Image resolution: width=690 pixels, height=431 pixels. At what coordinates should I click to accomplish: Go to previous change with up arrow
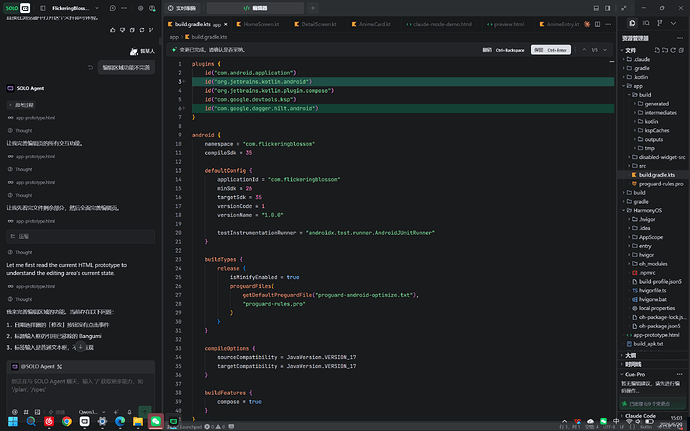point(584,50)
